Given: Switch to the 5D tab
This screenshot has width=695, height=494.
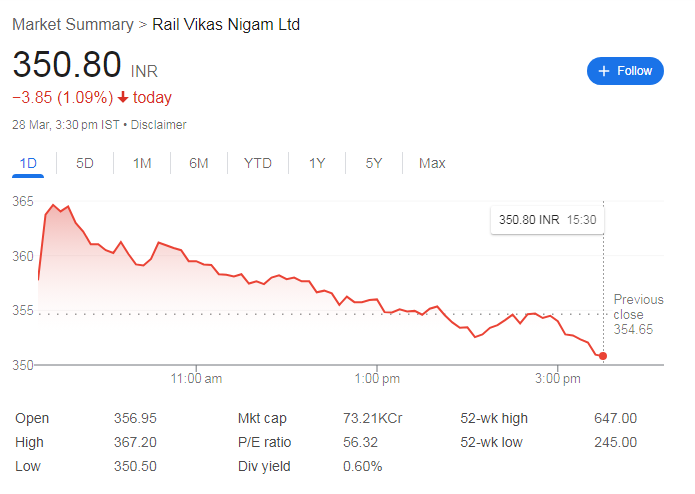Looking at the screenshot, I should [85, 163].
